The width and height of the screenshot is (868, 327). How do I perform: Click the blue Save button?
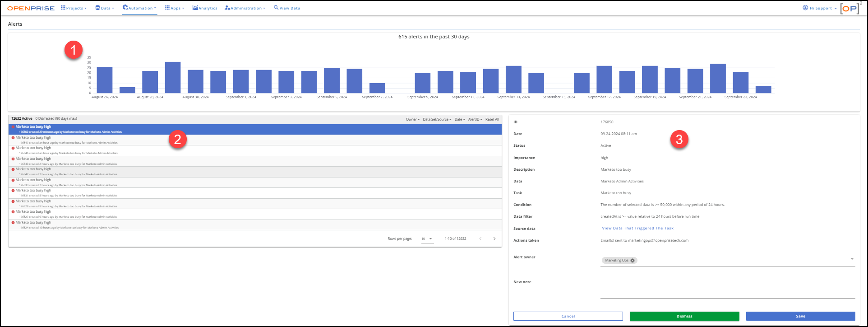pos(801,316)
